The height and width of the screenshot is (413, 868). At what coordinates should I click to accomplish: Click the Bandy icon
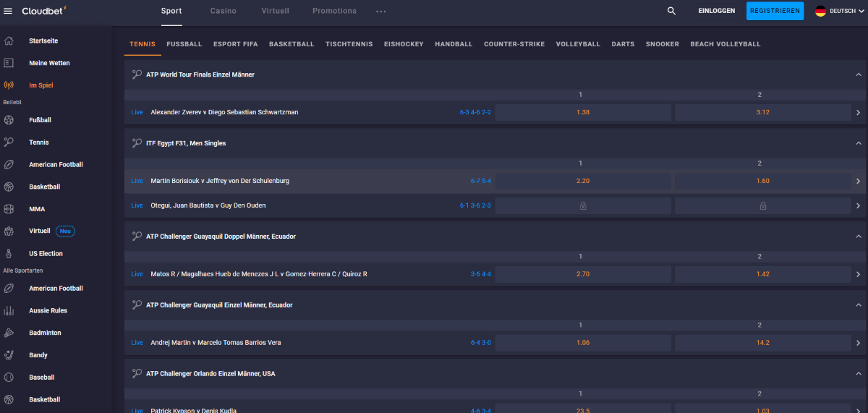[9, 355]
